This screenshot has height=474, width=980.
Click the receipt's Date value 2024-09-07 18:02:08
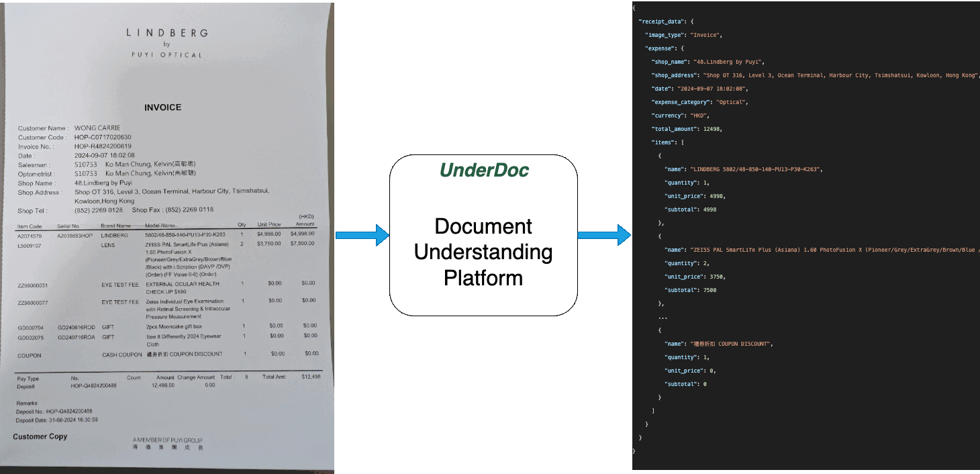coord(104,155)
